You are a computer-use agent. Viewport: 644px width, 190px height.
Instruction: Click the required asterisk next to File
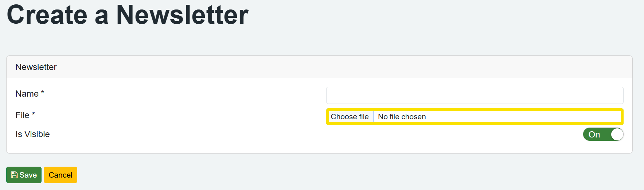click(x=34, y=115)
